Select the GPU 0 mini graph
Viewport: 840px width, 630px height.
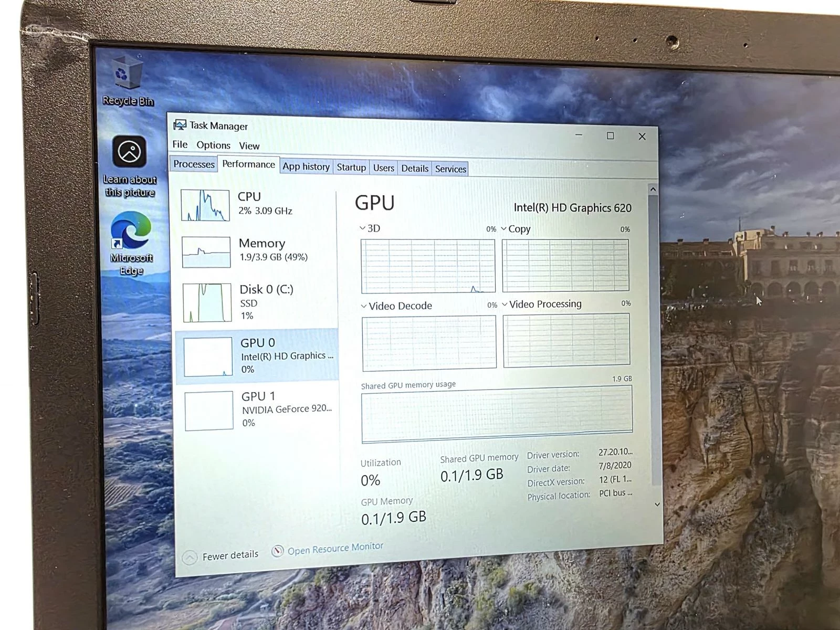(208, 356)
